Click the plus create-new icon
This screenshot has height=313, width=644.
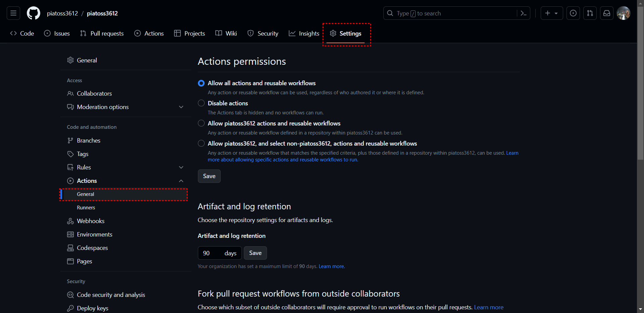click(x=548, y=13)
